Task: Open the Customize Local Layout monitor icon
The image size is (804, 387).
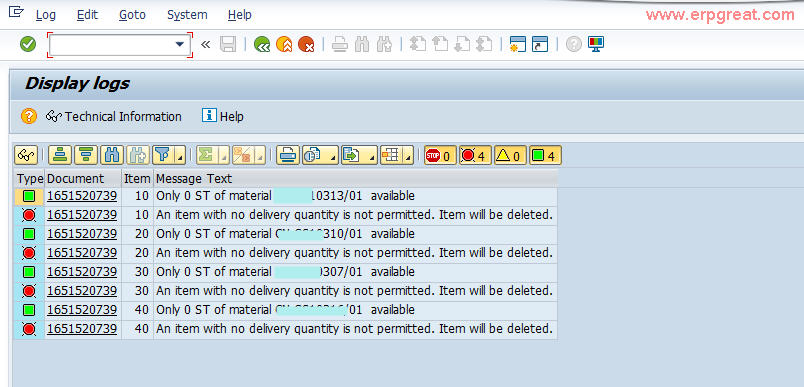Action: pos(596,45)
